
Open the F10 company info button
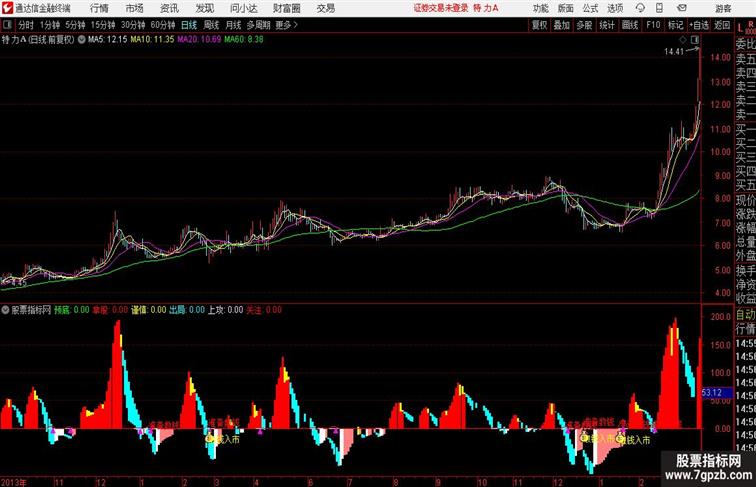(x=653, y=25)
